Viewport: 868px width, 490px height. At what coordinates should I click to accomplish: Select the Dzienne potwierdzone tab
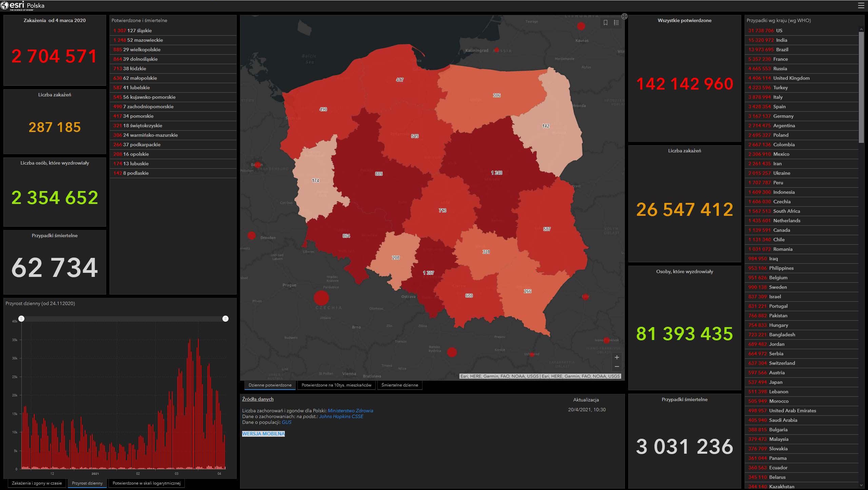[270, 385]
